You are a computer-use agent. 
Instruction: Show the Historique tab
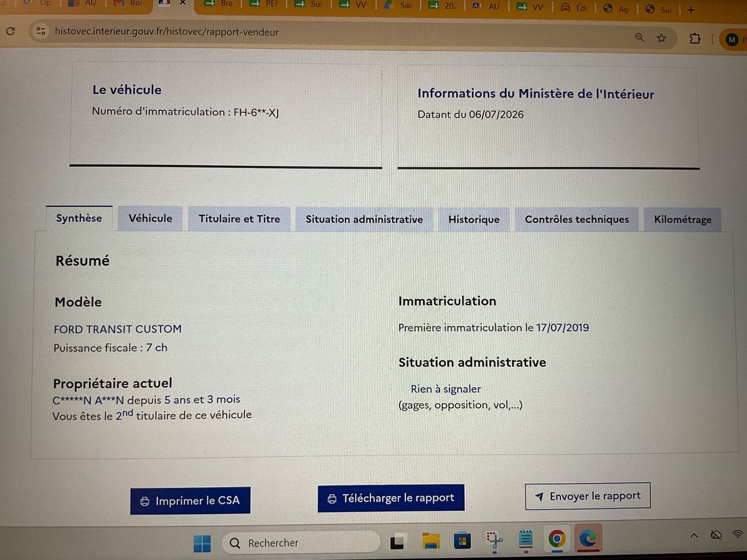point(474,220)
